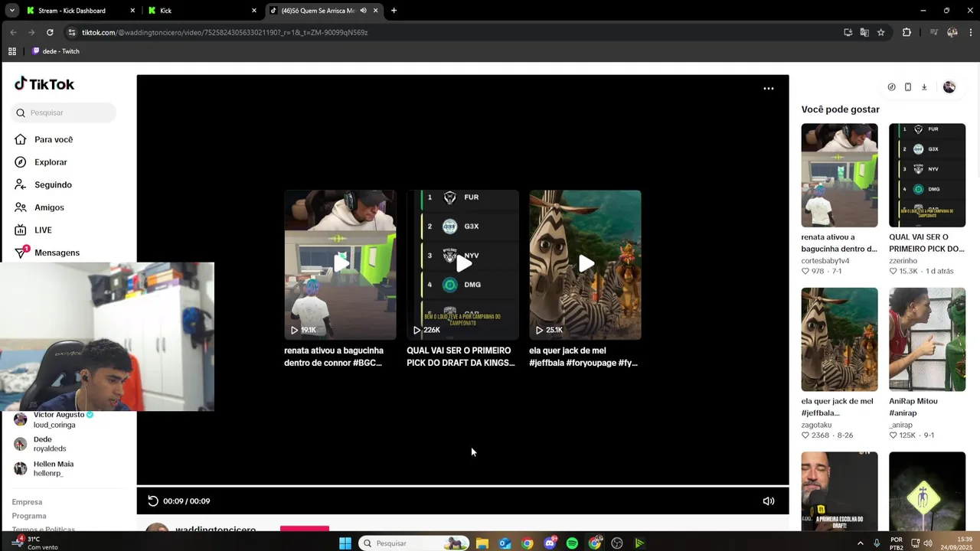Open Spotify from the taskbar
Viewport: 980px width, 551px height.
pyautogui.click(x=572, y=543)
